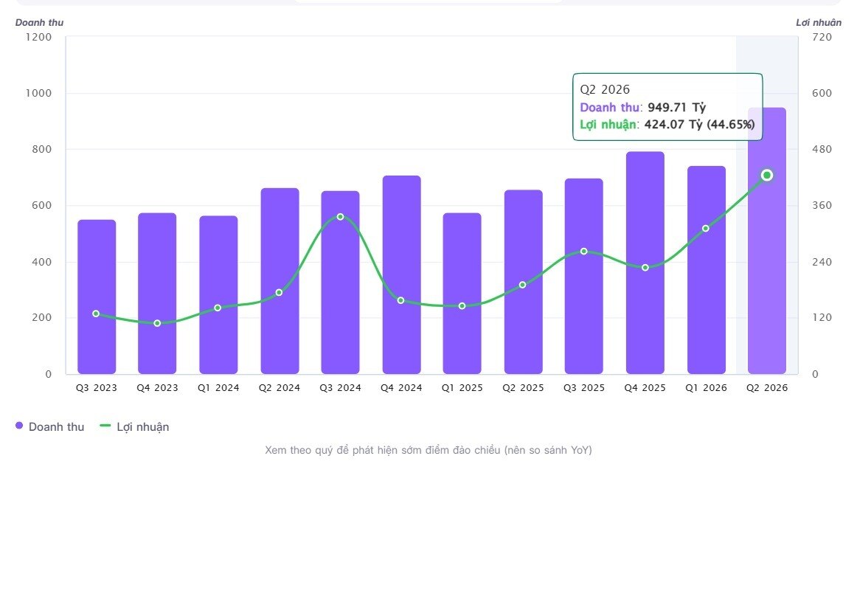Click the Q4 2023 revenue bar
Viewport: 857px width, 616px height.
tap(157, 294)
